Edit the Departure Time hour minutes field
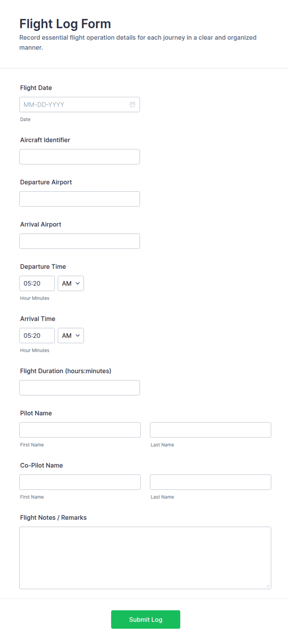The image size is (288, 644). (x=37, y=283)
